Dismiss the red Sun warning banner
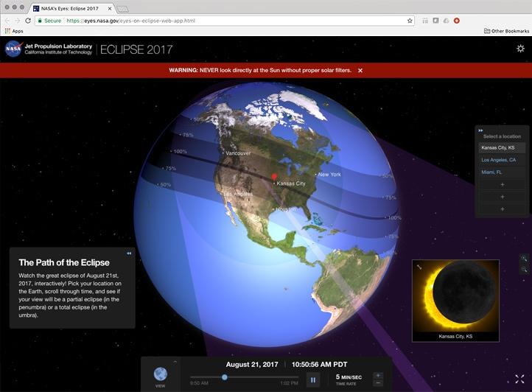This screenshot has height=392, width=532. point(360,71)
